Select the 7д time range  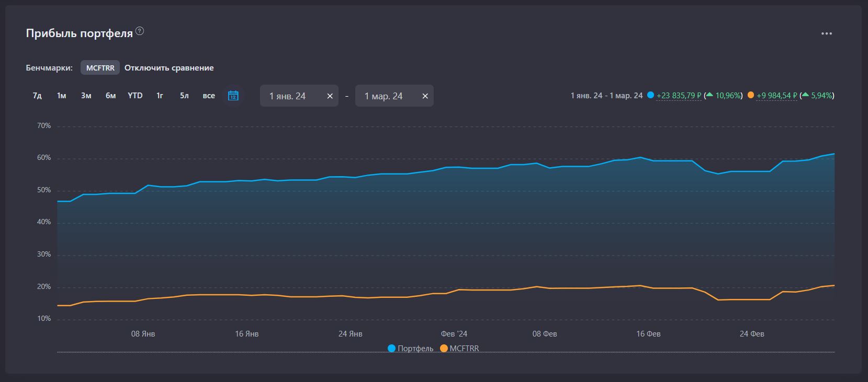click(37, 96)
